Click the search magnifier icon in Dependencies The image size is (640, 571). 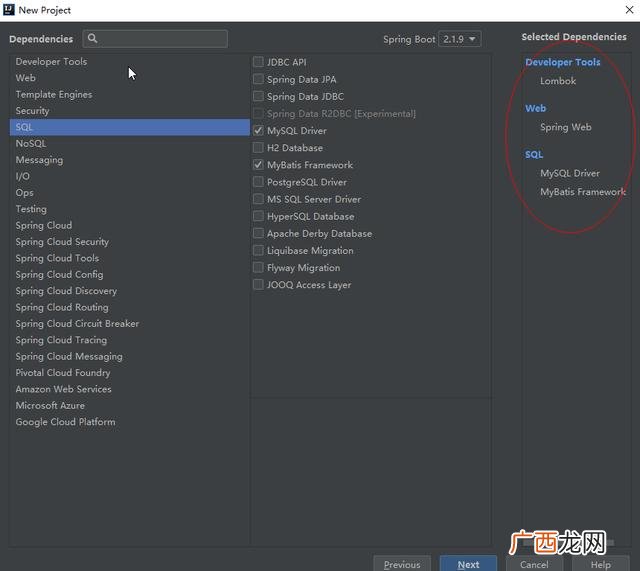point(92,38)
